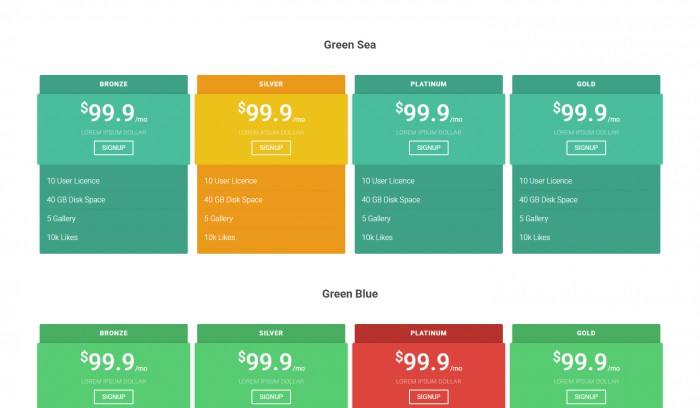The image size is (700, 408).
Task: Click 10k Likes in Green Sea Gold card
Action: coord(535,237)
